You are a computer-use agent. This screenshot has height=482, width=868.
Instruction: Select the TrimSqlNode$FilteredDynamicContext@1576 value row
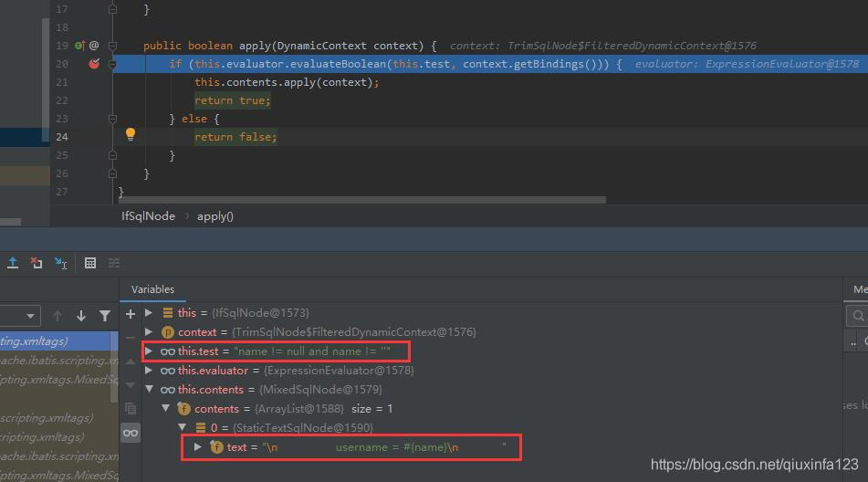354,332
